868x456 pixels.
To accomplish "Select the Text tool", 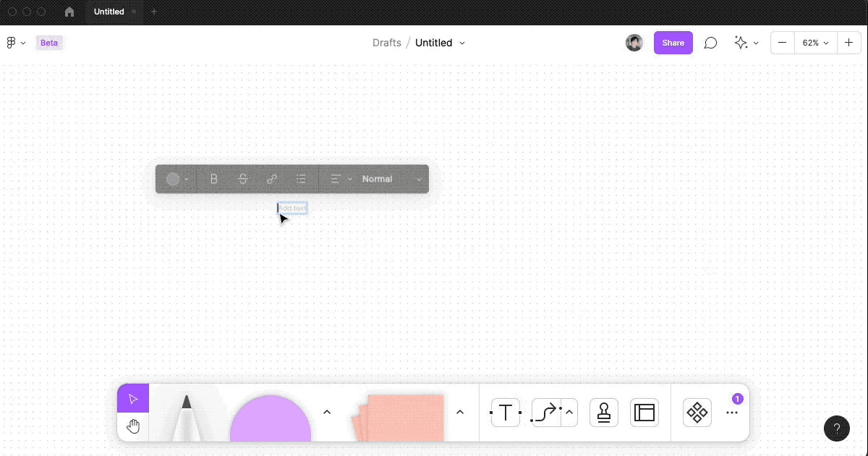I will (x=506, y=413).
